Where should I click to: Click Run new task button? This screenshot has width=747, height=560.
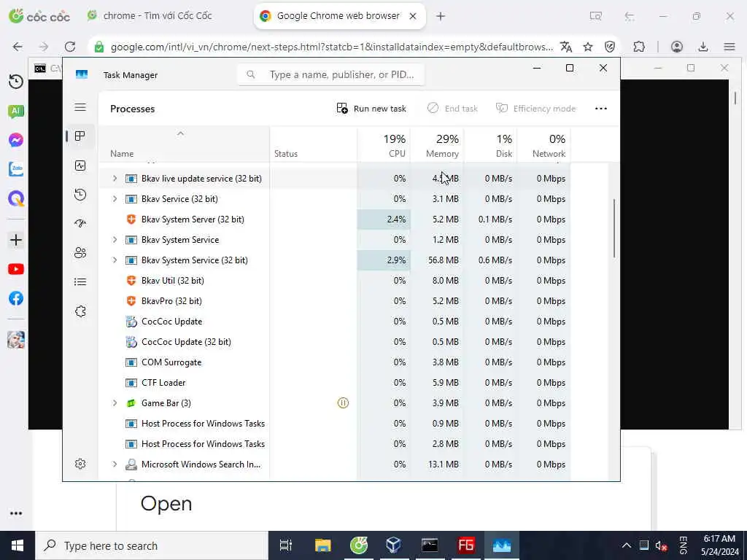tap(371, 109)
